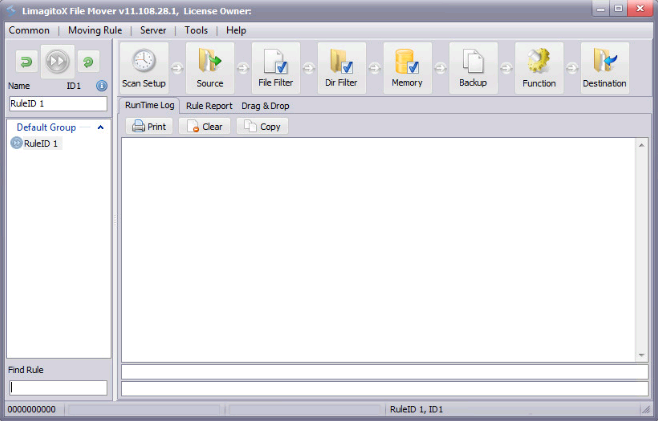
Task: Click the arrow between Source and File Filter
Action: (x=243, y=68)
